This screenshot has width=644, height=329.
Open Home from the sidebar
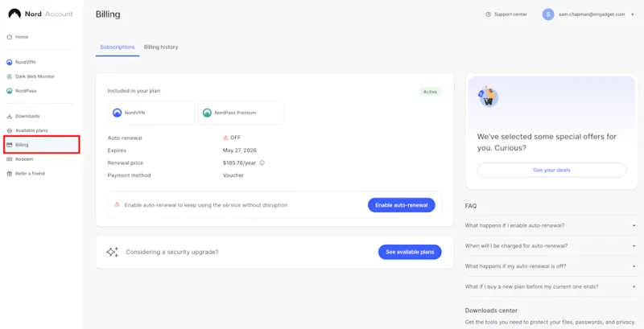point(21,37)
